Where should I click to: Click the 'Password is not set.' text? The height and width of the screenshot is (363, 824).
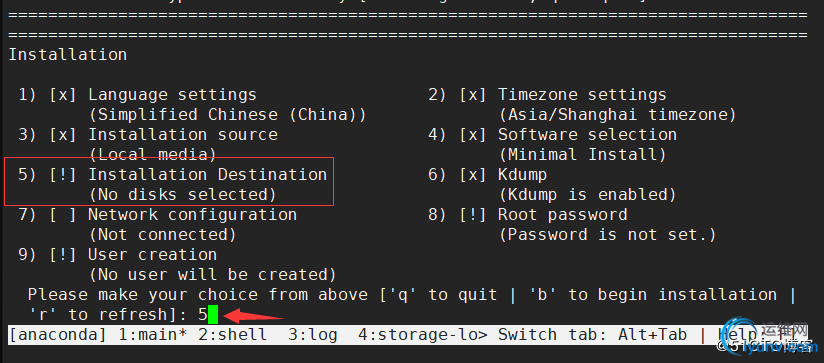[607, 235]
